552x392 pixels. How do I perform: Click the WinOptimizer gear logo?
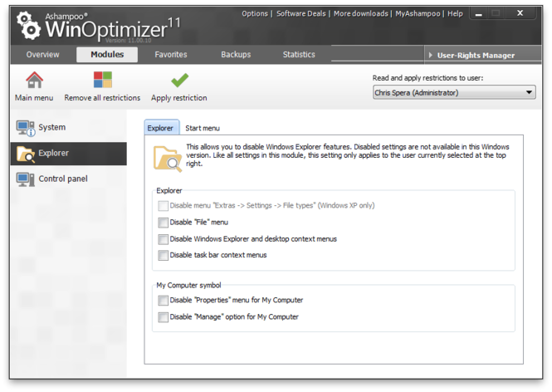coord(28,26)
